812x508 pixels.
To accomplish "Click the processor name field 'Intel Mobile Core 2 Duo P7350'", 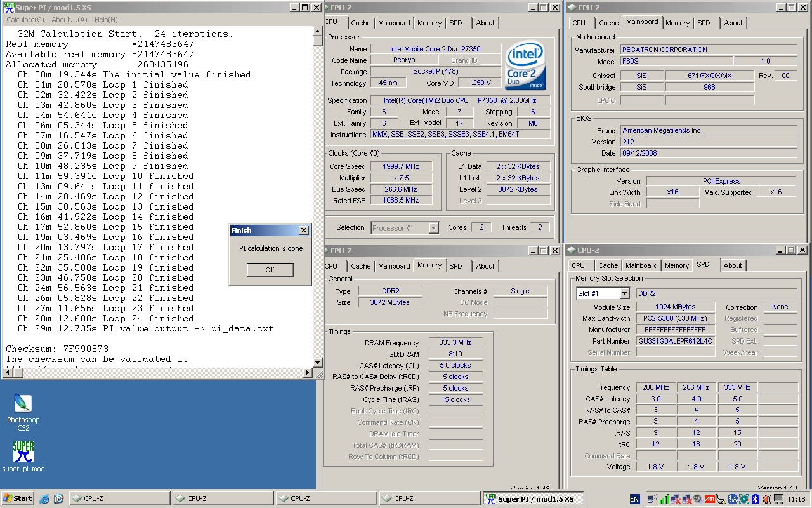I will 435,49.
